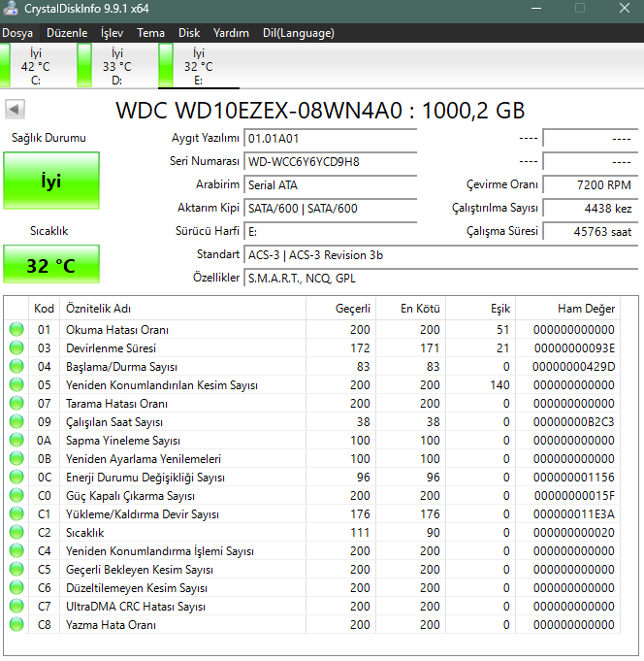Click status icon for attribute 0A

[16, 440]
